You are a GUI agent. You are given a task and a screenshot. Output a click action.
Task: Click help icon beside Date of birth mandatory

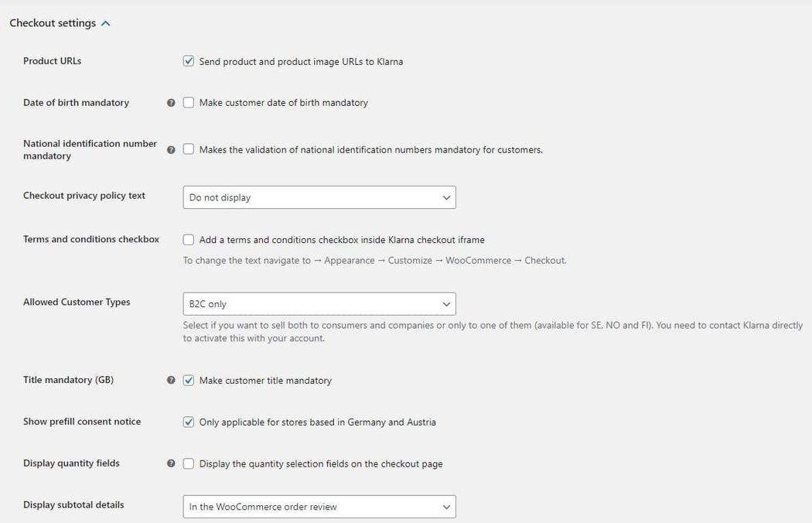pyautogui.click(x=171, y=103)
